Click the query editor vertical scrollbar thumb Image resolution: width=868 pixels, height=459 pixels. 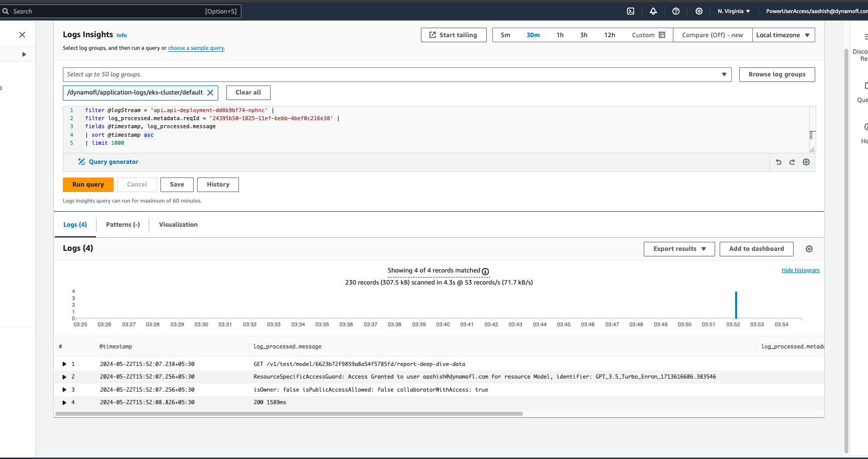(811, 135)
